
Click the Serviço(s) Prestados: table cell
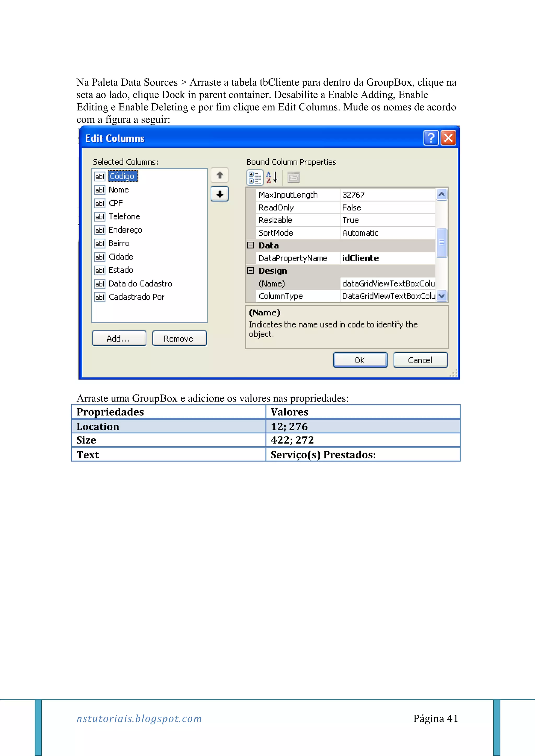click(363, 454)
